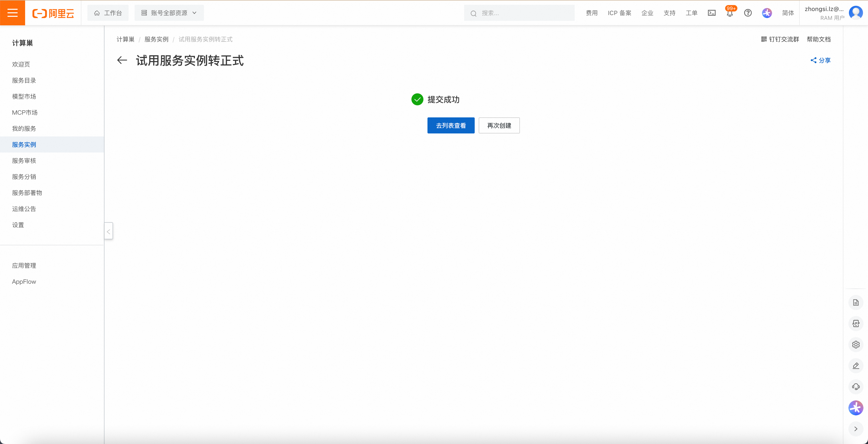Select MCP市场 menu item

point(25,112)
